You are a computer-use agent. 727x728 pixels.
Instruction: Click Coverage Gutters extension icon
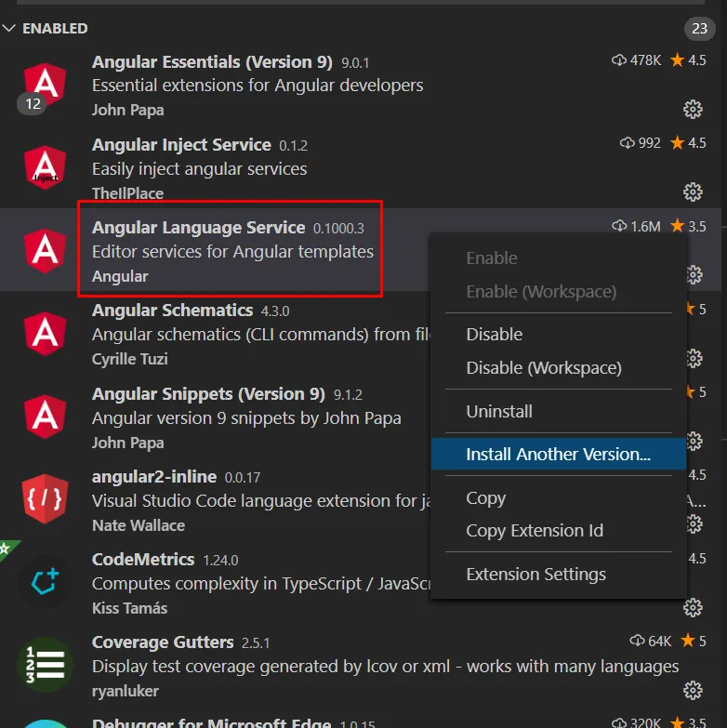45,665
